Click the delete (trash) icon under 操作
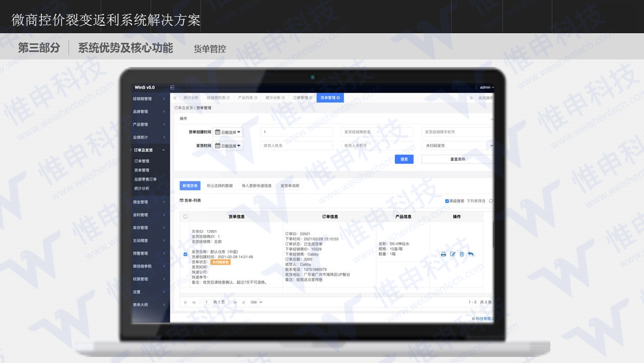Screen dimensions: 644x363 (x=462, y=254)
